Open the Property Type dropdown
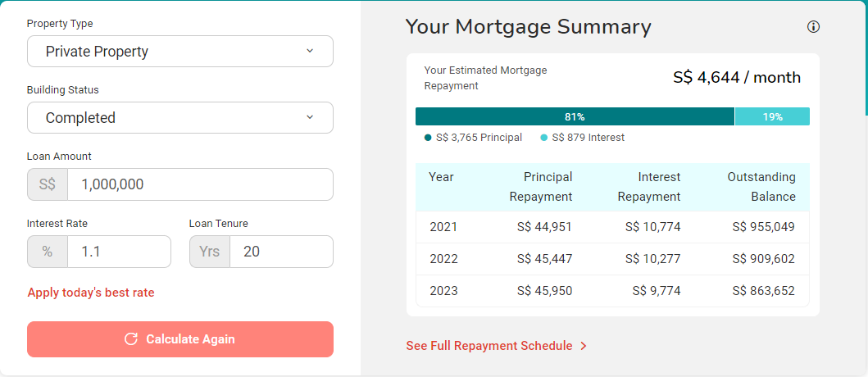 [180, 52]
